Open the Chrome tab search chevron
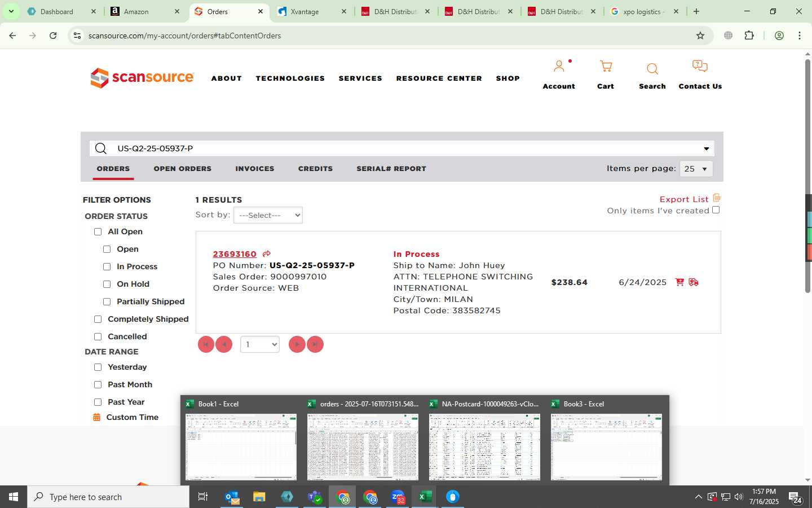The height and width of the screenshot is (508, 812). coord(11,11)
